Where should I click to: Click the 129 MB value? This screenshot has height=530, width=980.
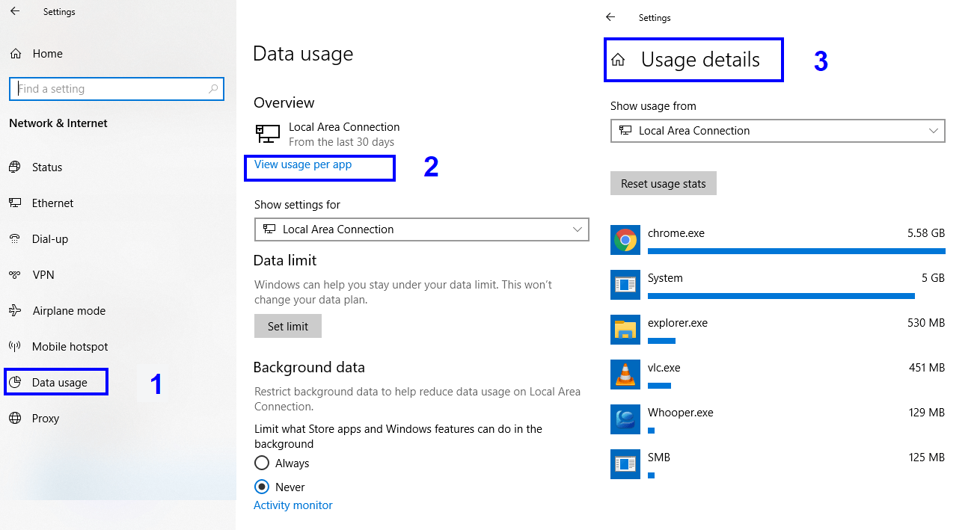pyautogui.click(x=927, y=413)
